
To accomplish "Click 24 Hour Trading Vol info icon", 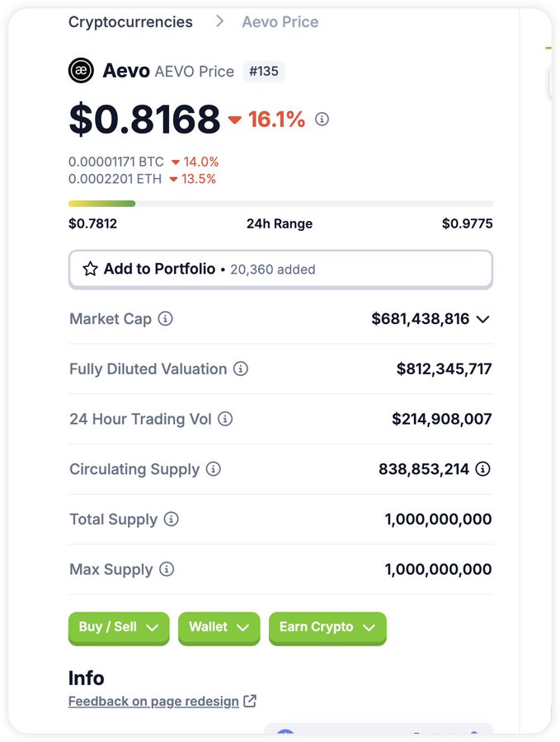I will tap(225, 419).
